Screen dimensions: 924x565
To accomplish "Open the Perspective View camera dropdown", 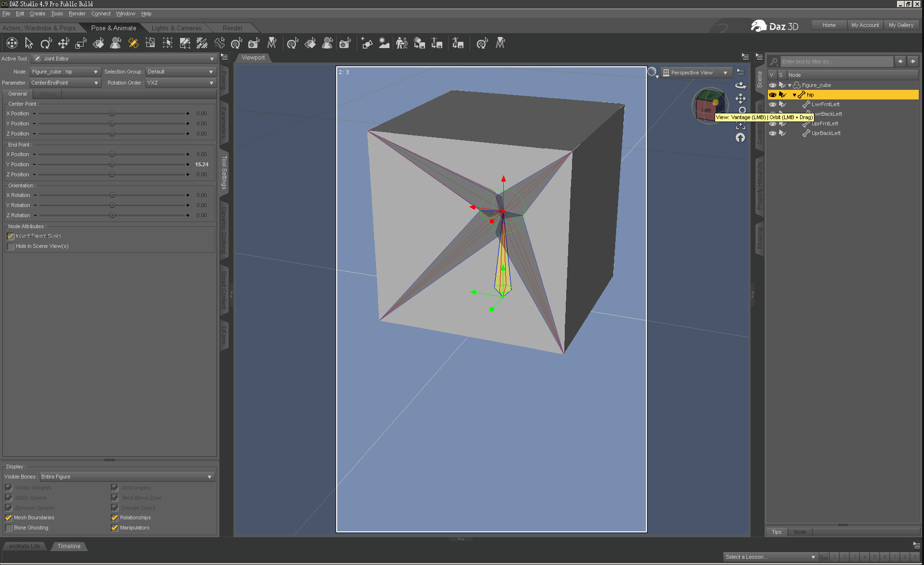I will click(696, 73).
